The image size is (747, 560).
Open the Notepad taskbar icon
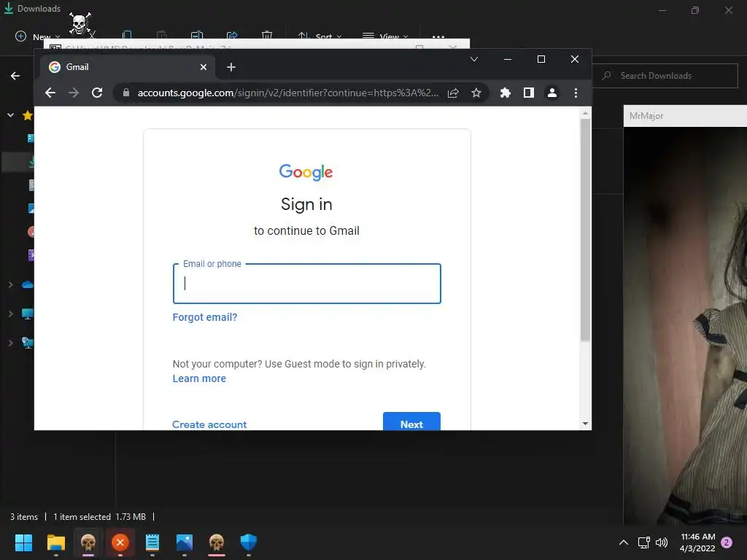coord(152,542)
